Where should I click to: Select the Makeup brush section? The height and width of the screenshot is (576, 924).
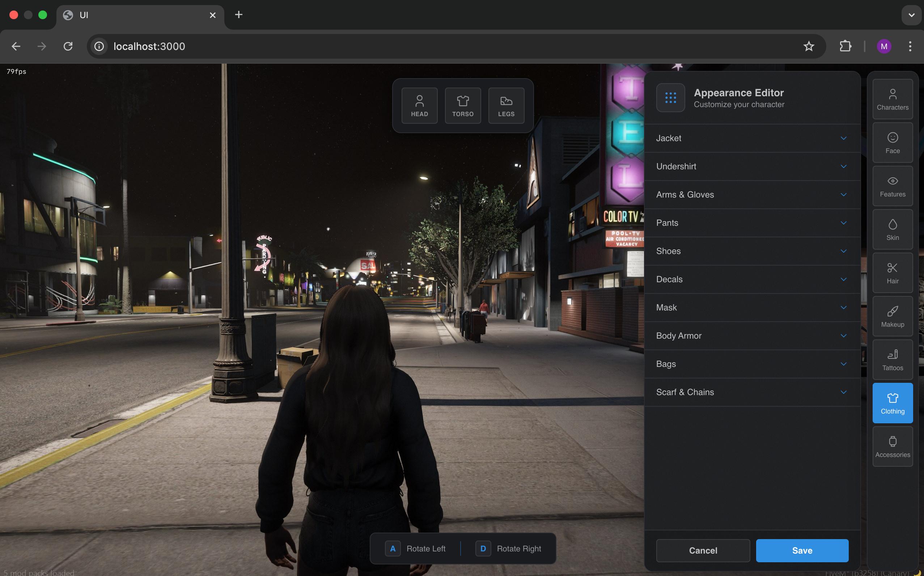click(x=892, y=316)
